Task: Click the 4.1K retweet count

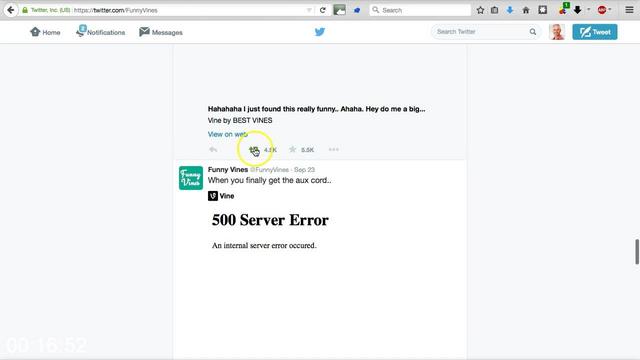Action: pos(270,150)
